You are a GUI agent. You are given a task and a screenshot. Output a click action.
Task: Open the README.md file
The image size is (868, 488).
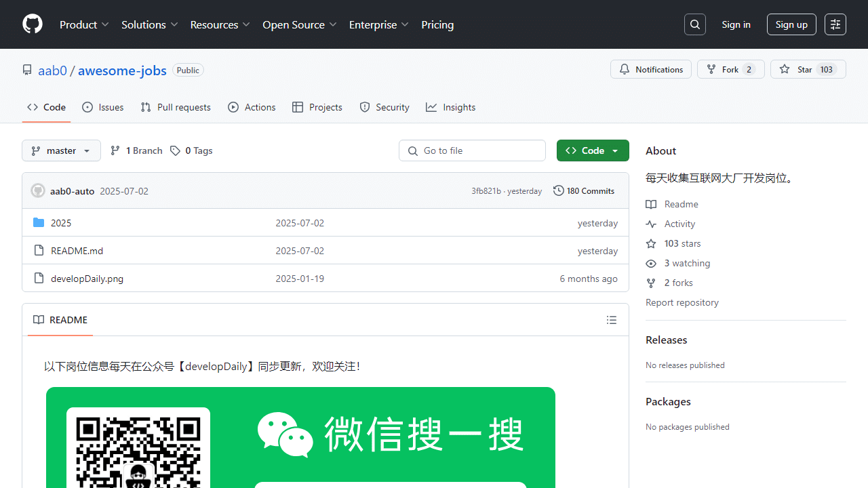pyautogui.click(x=77, y=251)
